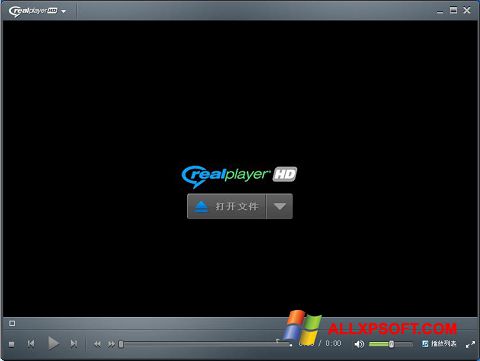Toggle fullscreen with the arrows icon
Image resolution: width=480 pixels, height=361 pixels.
coord(470,345)
